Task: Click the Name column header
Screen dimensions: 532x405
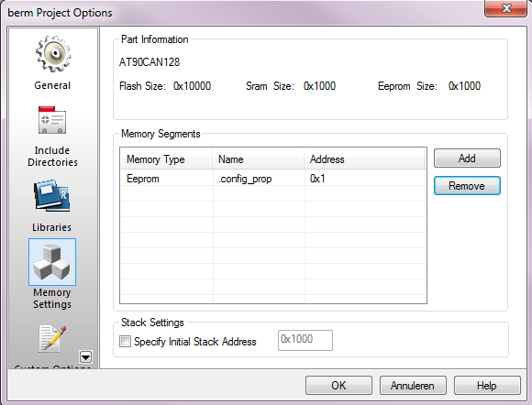Action: 258,159
